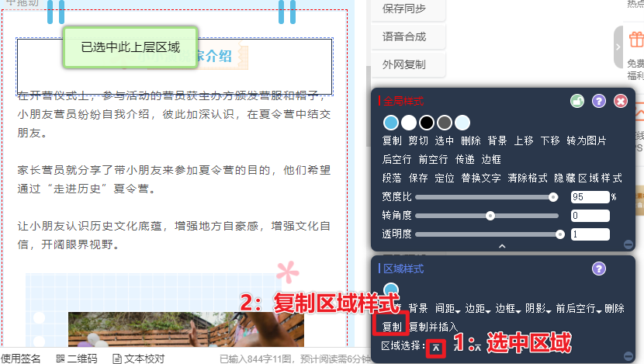Pick the white global color swatch
This screenshot has width=644, height=364.
[x=409, y=123]
